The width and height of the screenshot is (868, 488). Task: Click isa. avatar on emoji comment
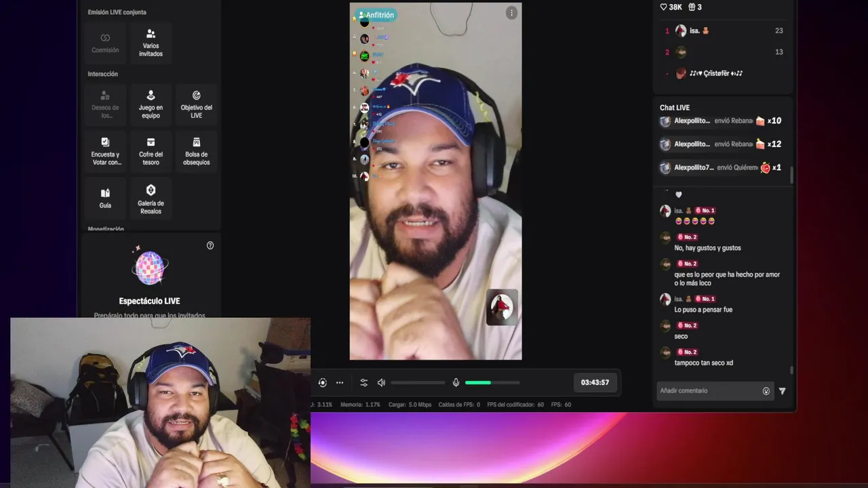click(x=665, y=211)
